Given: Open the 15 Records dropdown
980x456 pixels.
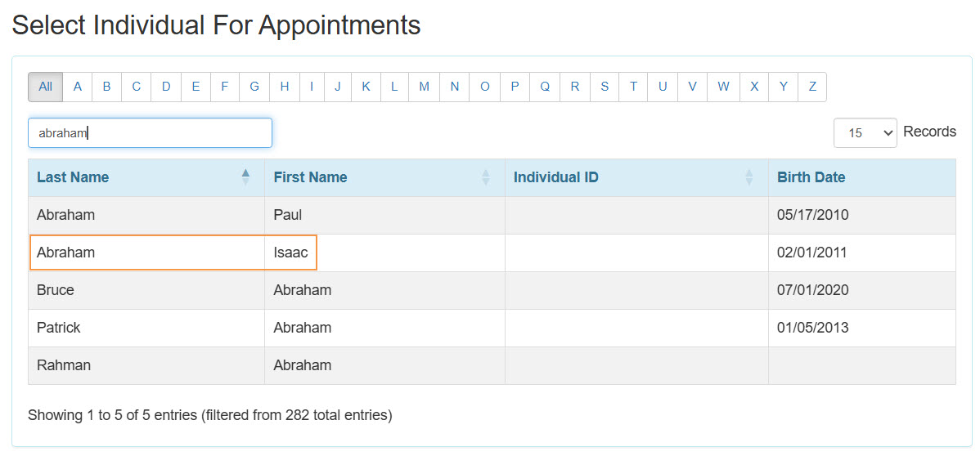Looking at the screenshot, I should 865,132.
